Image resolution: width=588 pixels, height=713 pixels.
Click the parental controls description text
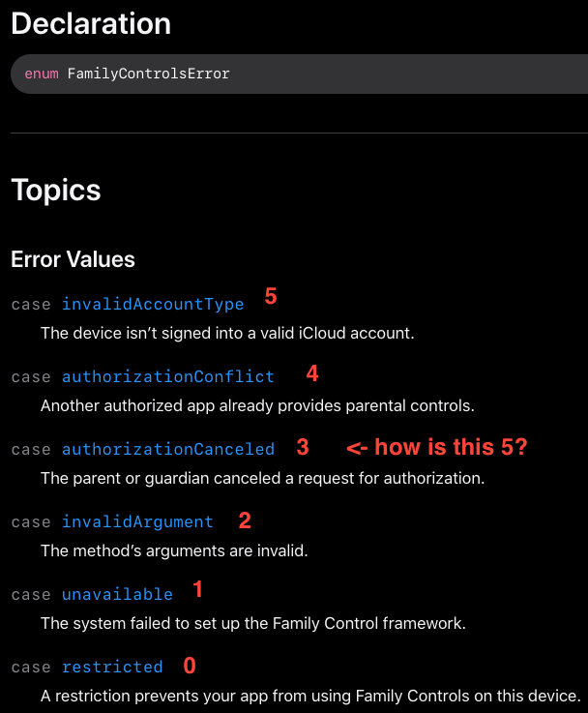tap(257, 405)
